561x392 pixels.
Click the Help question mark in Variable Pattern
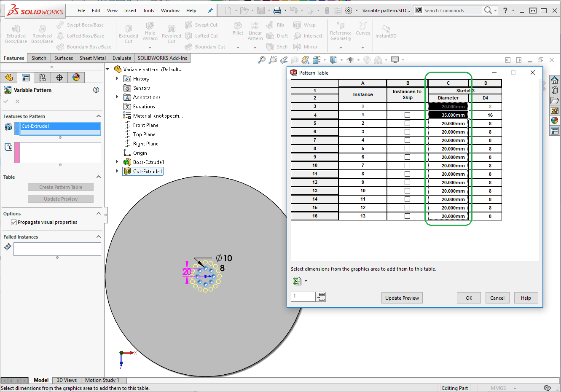[x=96, y=90]
